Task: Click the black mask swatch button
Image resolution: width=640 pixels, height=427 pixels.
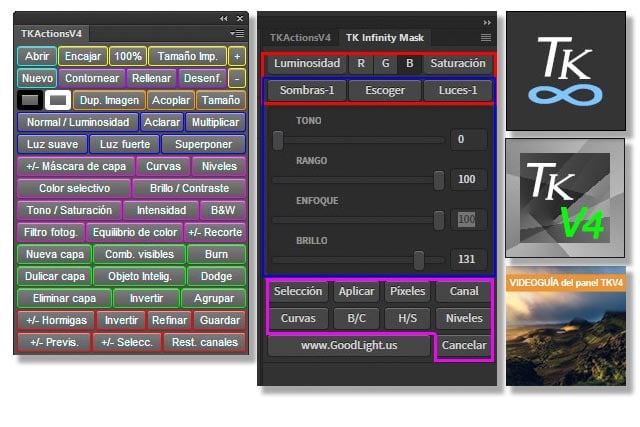Action: 30,100
